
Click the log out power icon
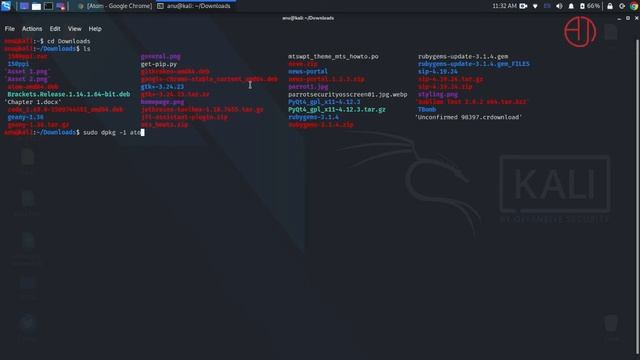coord(622,6)
